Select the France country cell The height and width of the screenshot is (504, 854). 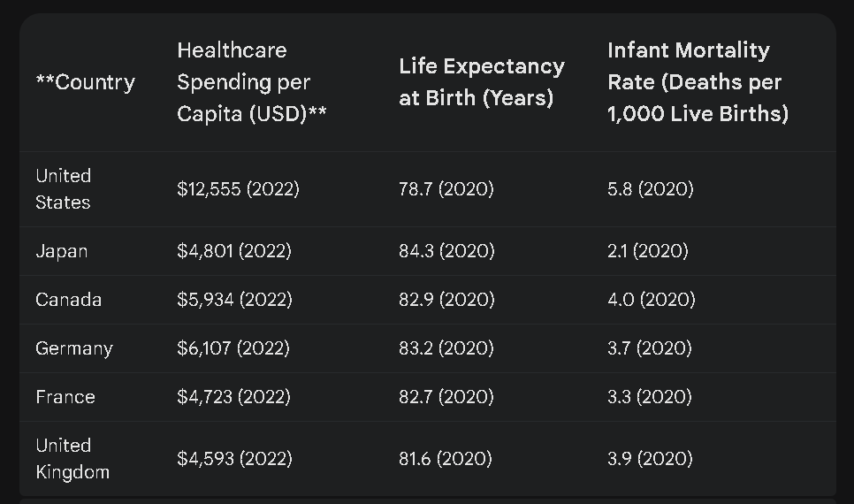[65, 397]
